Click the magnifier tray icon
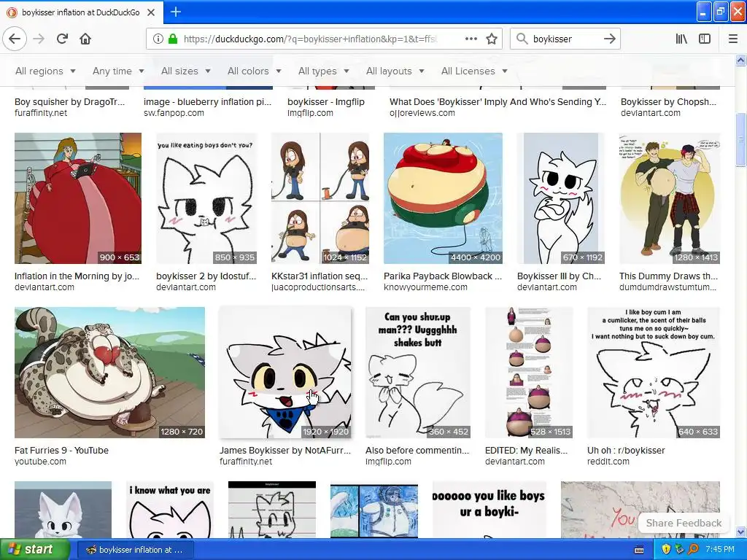This screenshot has height=560, width=747. tap(693, 550)
